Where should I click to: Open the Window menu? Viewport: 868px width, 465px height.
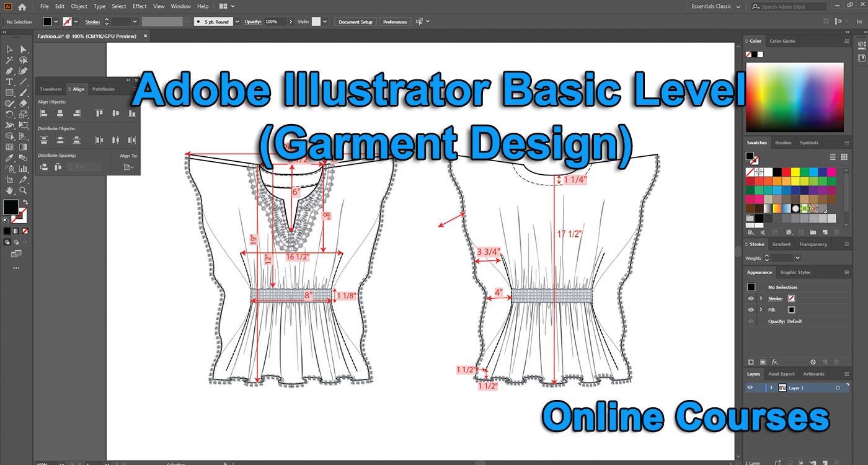coord(180,6)
